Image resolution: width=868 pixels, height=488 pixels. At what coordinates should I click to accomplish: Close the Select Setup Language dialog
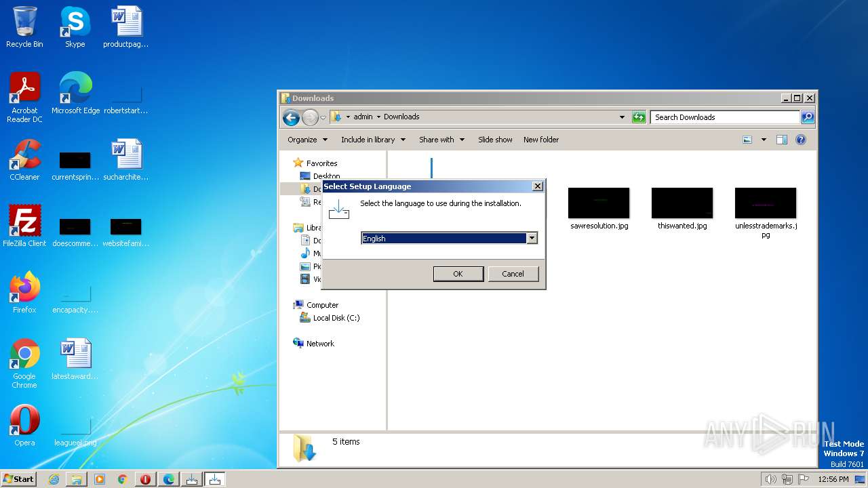(x=538, y=186)
